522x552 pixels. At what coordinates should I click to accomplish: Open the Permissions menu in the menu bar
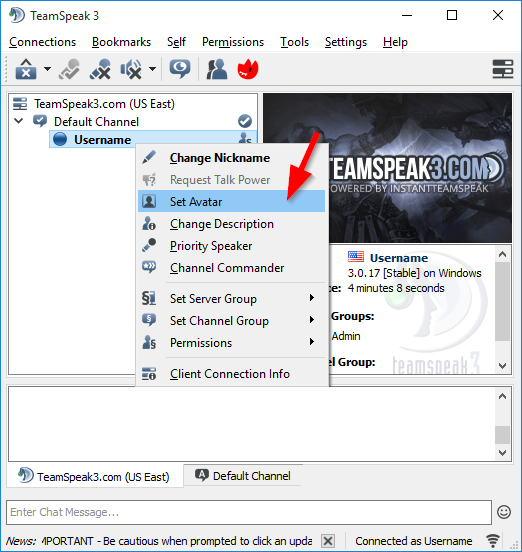click(x=233, y=42)
